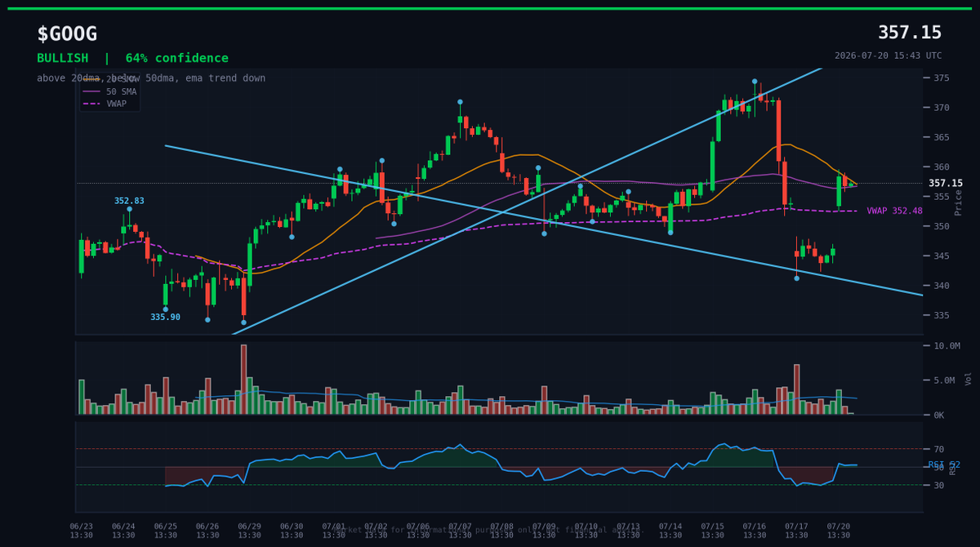Viewport: 980px width, 547px height.
Task: Click the 06/26 13:30 date label
Action: 207,531
